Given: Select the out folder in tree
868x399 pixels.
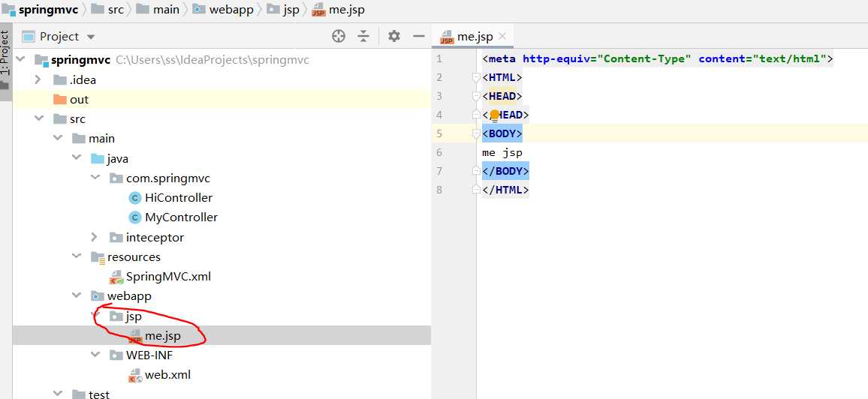Looking at the screenshot, I should [222, 100].
